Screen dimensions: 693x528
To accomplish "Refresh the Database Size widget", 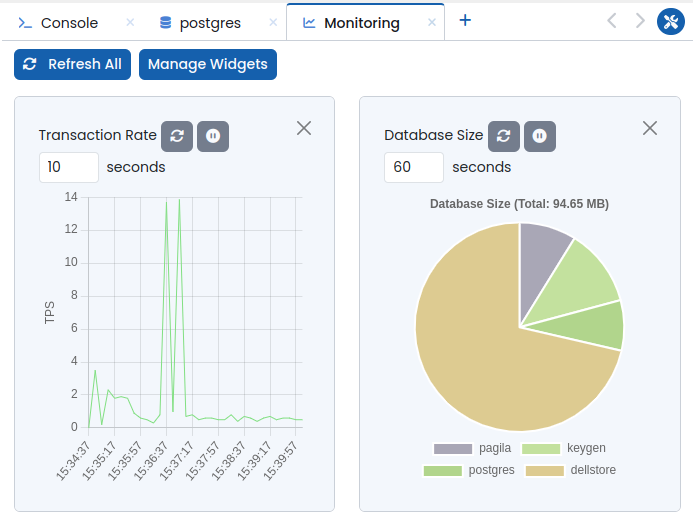I will [504, 136].
